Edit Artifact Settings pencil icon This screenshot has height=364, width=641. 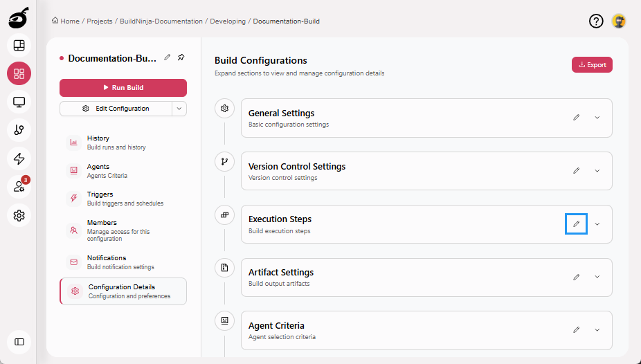click(x=577, y=277)
